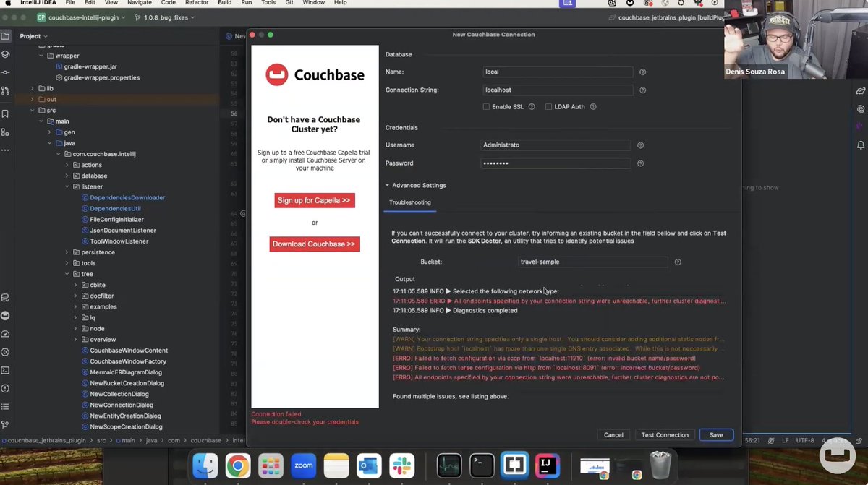Open the Problems exclamation icon

tap(5, 388)
